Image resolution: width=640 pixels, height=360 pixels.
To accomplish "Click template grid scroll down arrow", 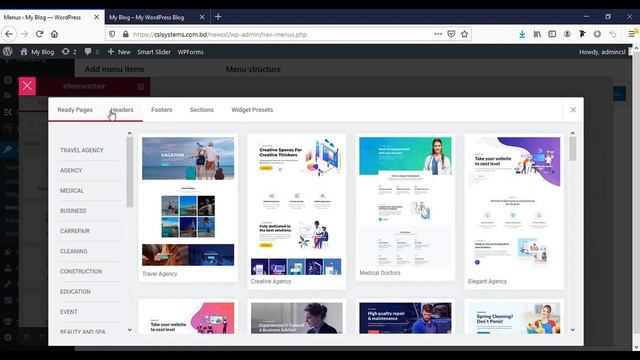I will coord(572,330).
